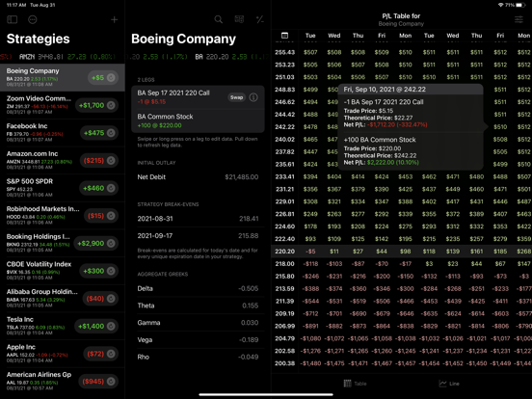Click the ($945) American Airlines badge

point(98,382)
